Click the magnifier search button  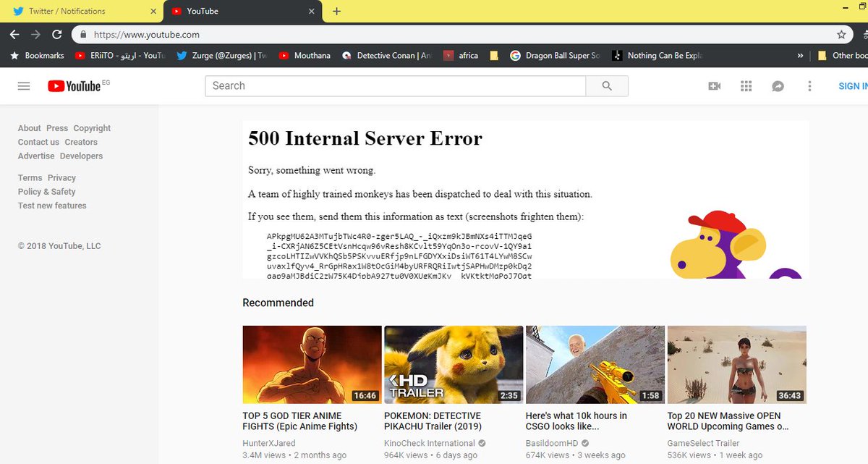(x=607, y=85)
